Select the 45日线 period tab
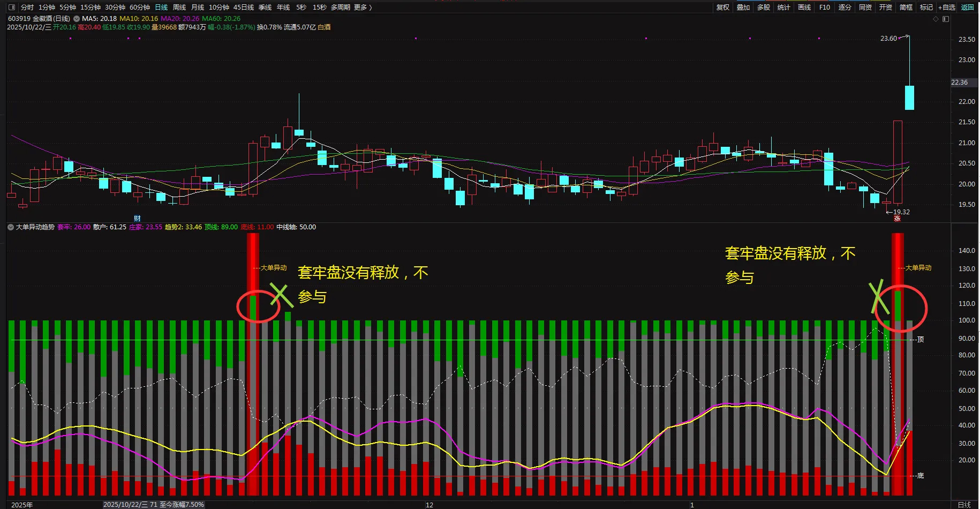 pyautogui.click(x=244, y=8)
